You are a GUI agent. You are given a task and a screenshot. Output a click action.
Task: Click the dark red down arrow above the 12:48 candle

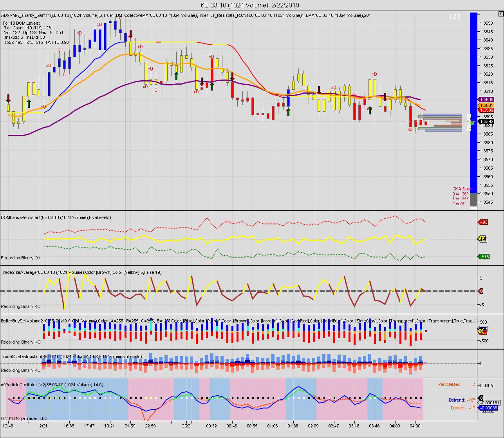(9, 98)
